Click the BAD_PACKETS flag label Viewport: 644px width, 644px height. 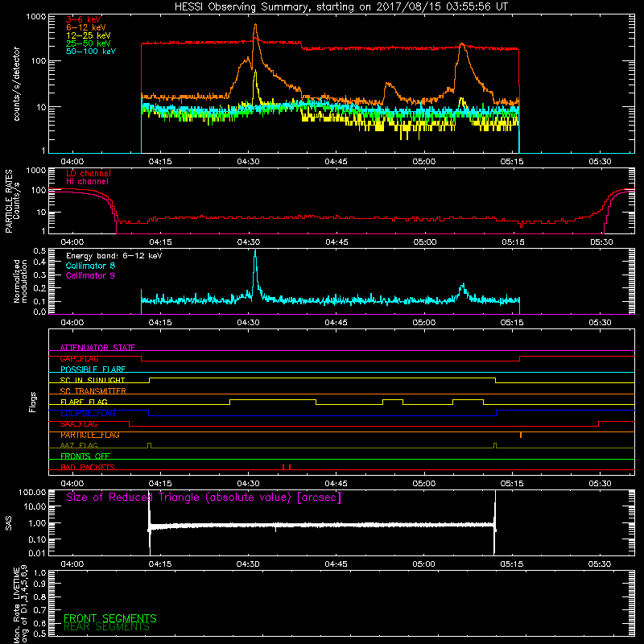[x=88, y=467]
